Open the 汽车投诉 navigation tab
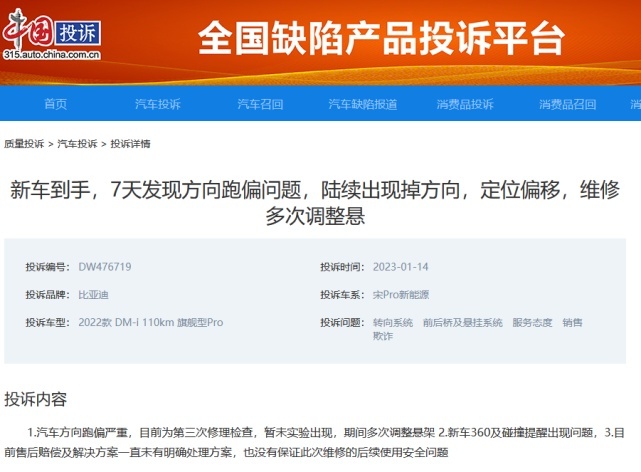The height and width of the screenshot is (472, 641). click(158, 104)
